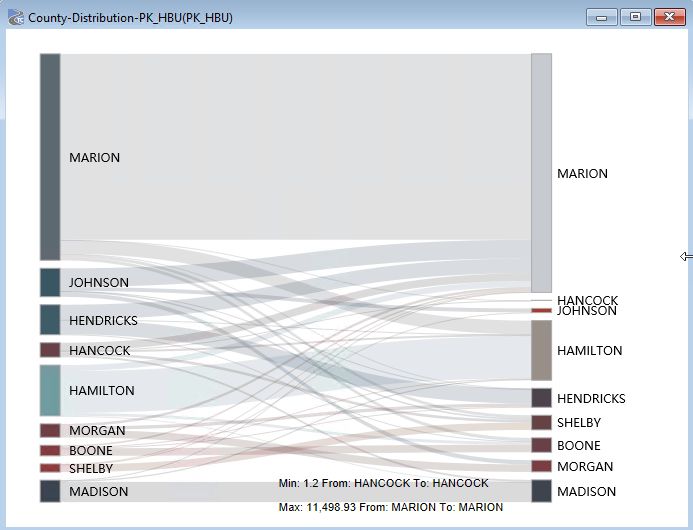Click the right BOONE destination label

pyautogui.click(x=579, y=446)
